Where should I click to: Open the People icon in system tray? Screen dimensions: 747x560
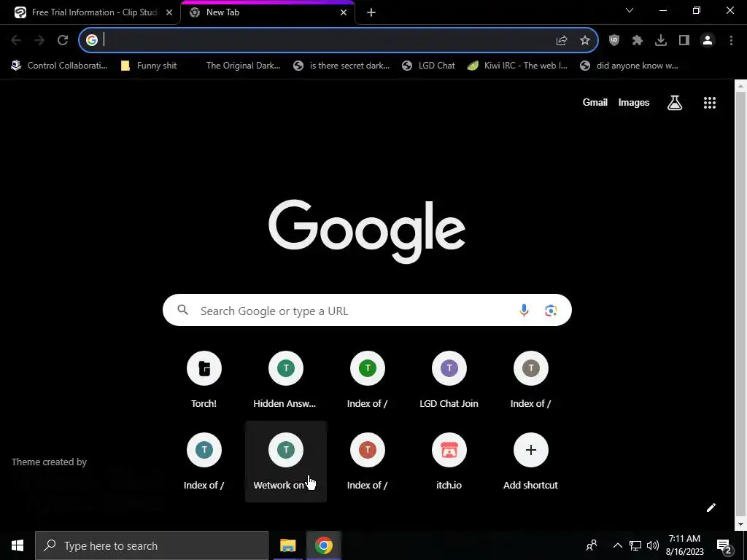(591, 545)
